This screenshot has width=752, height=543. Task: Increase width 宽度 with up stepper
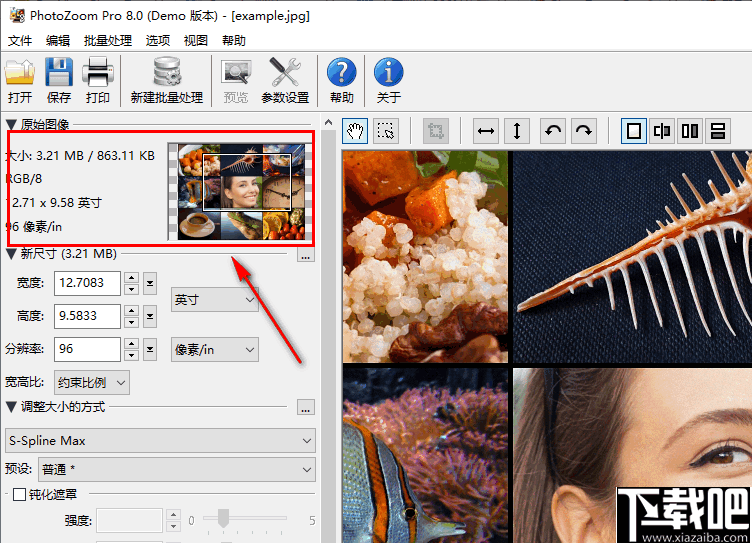(x=131, y=278)
